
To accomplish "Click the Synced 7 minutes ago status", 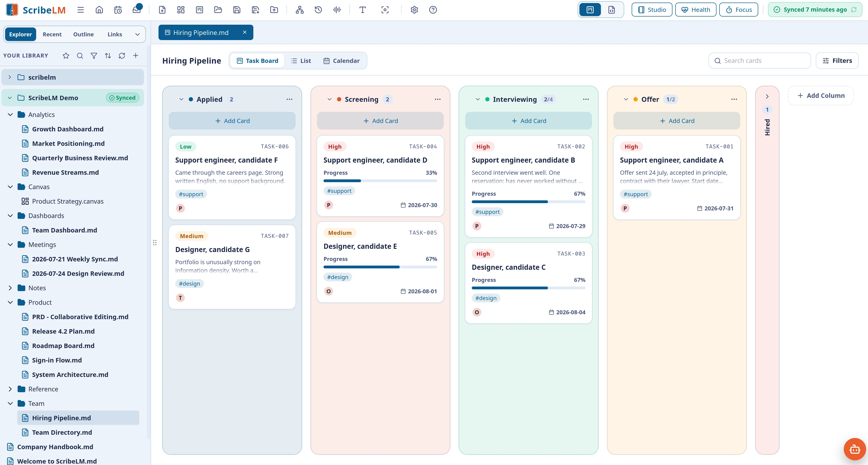I will point(815,10).
